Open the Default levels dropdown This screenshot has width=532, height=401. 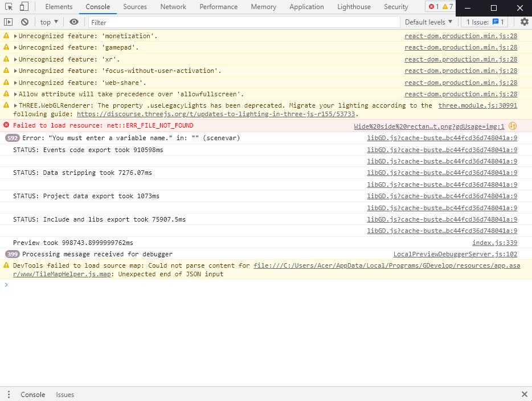point(428,22)
